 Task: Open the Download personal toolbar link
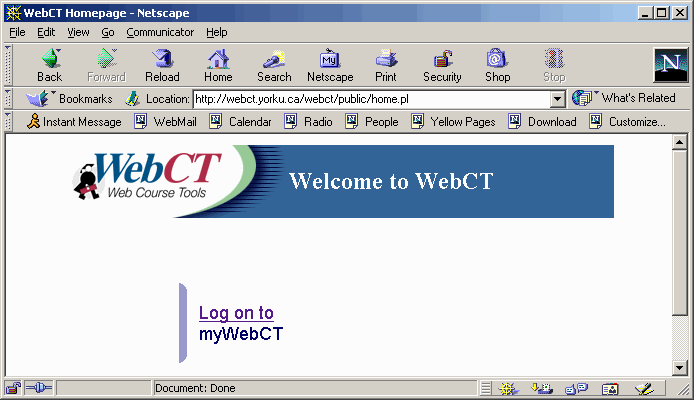tap(543, 122)
